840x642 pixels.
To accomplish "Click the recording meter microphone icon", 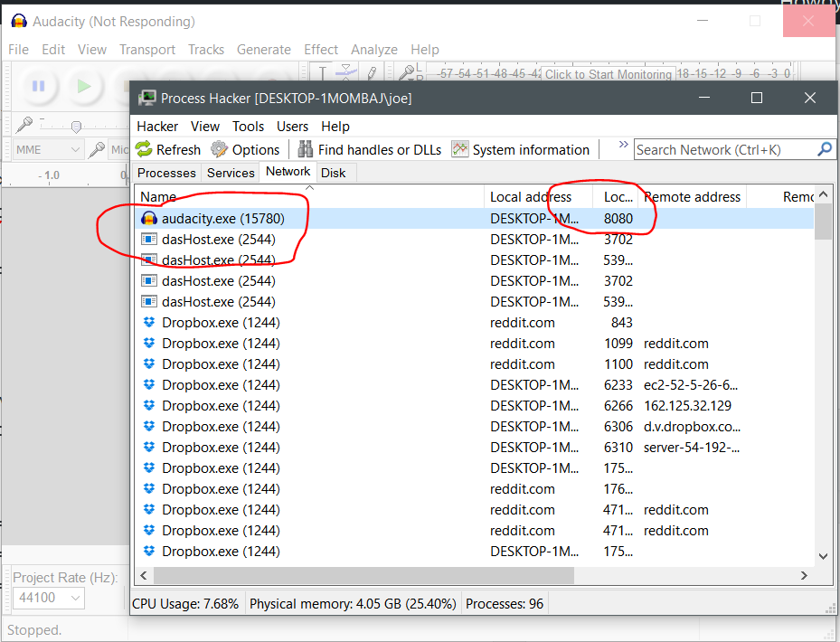I will 408,71.
